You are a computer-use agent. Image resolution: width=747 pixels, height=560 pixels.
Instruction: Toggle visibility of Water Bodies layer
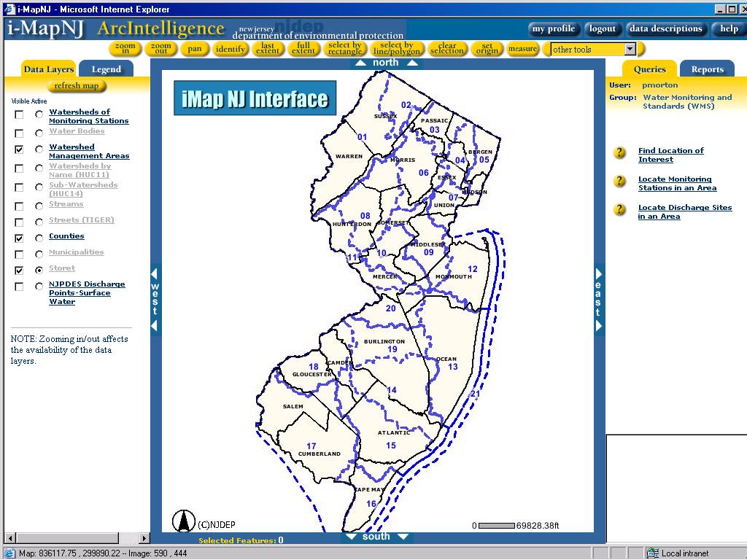19,133
